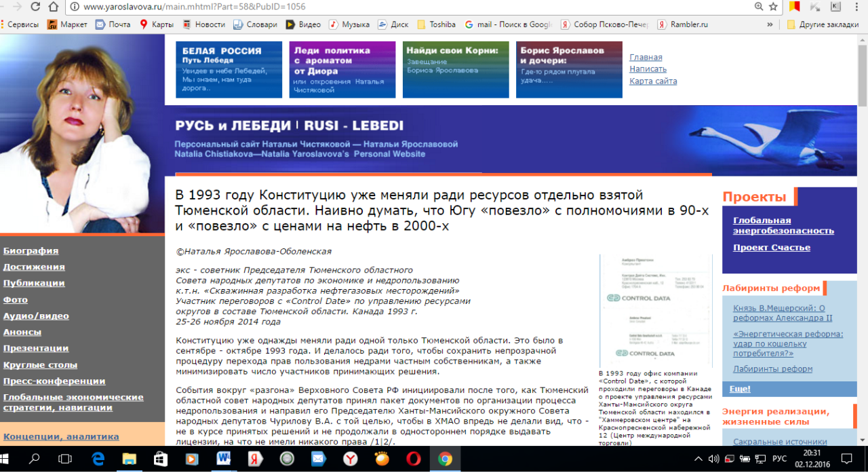Open Презентации in the left menu
Image resolution: width=868 pixels, height=473 pixels.
[36, 349]
